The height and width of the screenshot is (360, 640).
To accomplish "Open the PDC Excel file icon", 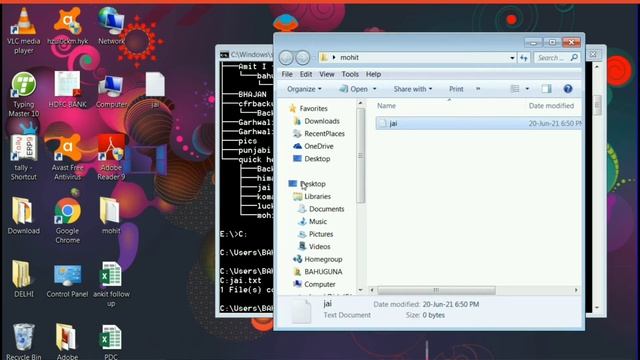I will pyautogui.click(x=111, y=341).
